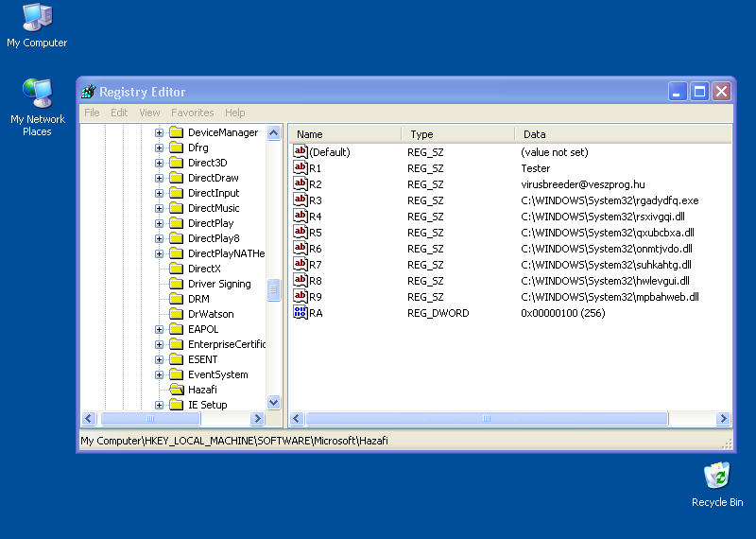
Task: Sort values by Name column header
Action: [345, 134]
